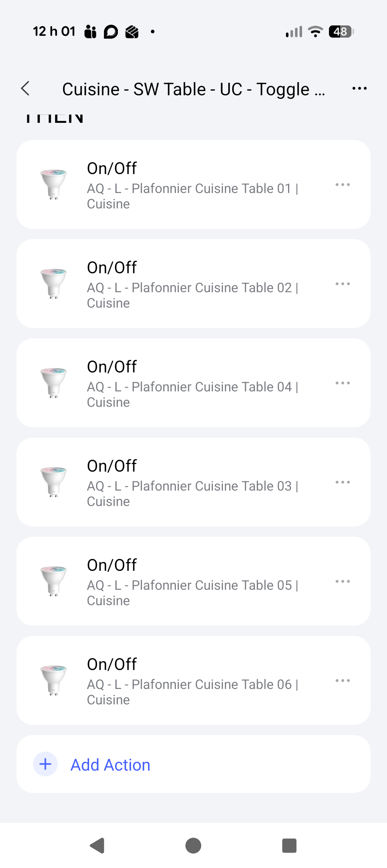Viewport: 387px width, 868px height.
Task: Tap the back arrow in header
Action: (x=25, y=88)
